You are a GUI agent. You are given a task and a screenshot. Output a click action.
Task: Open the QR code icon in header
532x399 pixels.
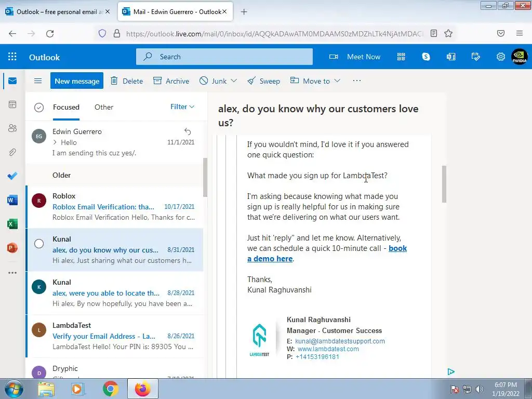coord(401,57)
